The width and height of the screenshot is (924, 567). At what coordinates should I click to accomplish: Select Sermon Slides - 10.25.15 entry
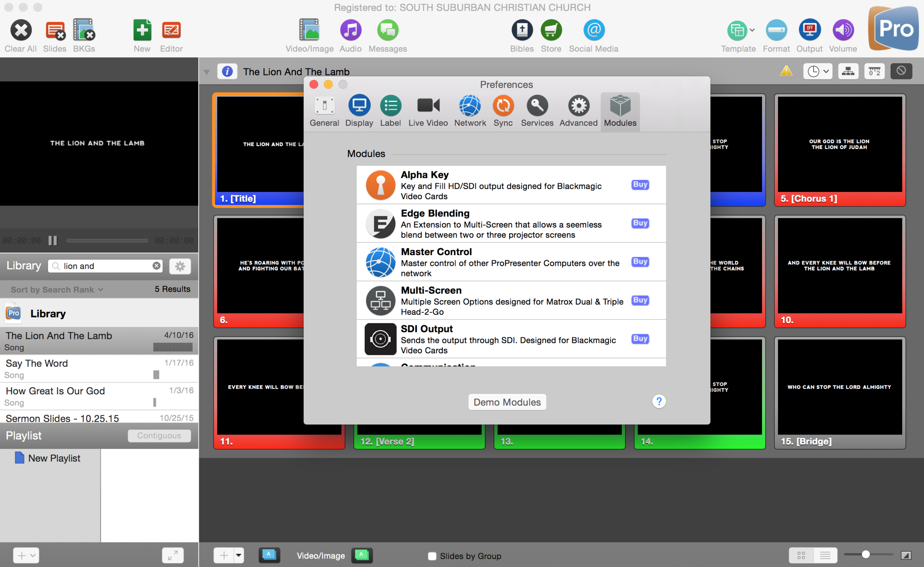(x=99, y=417)
